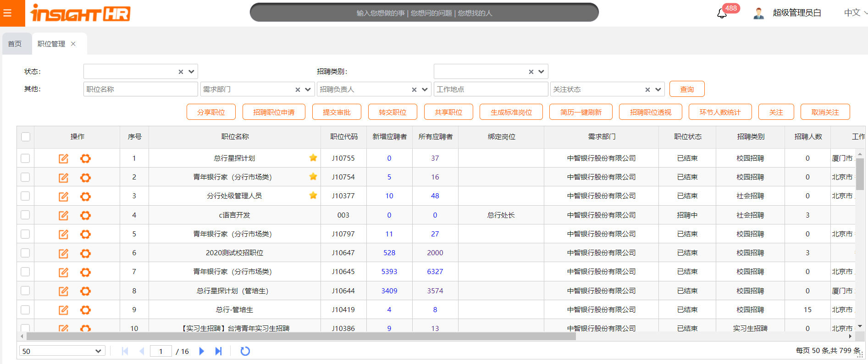This screenshot has height=364, width=868.
Task: Check the box for 2020测试校招职位
Action: pos(25,253)
